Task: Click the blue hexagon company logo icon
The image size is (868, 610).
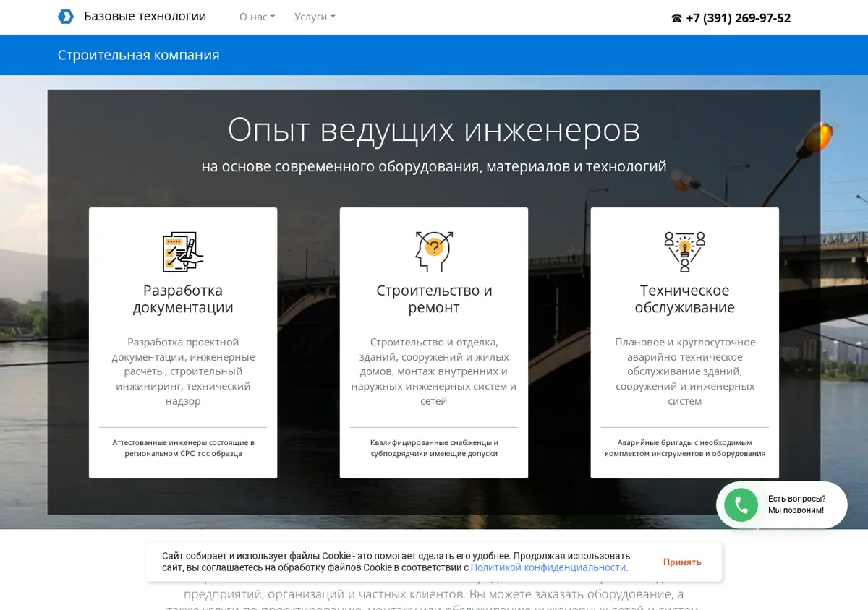Action: pos(66,17)
